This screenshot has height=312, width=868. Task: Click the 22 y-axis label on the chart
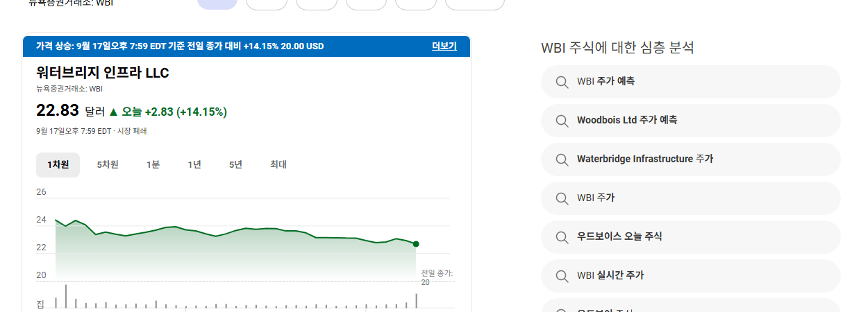pyautogui.click(x=41, y=248)
